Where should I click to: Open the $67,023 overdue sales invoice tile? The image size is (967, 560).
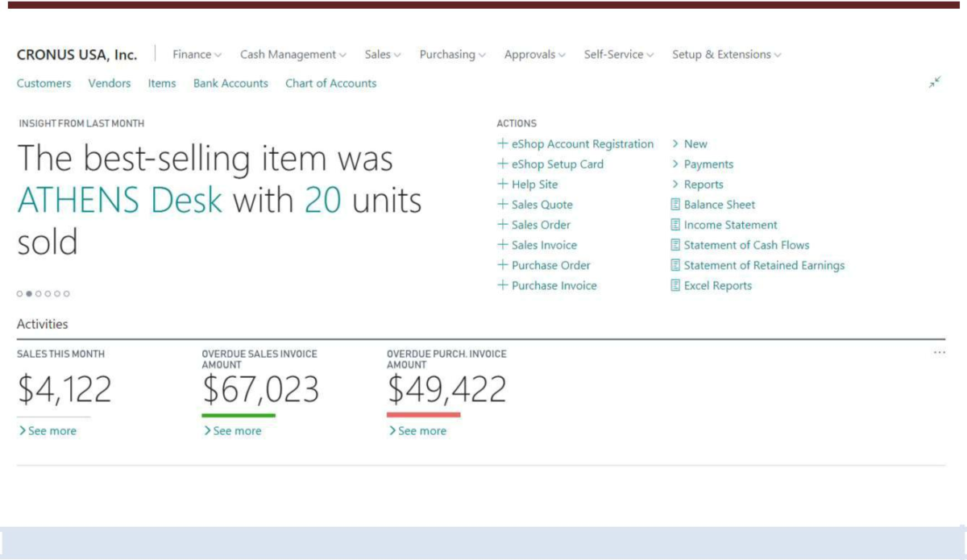(x=260, y=390)
